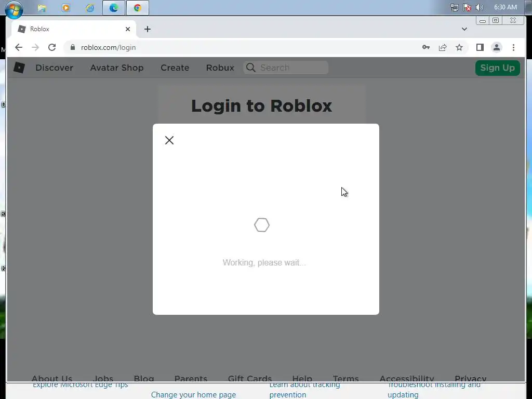532x399 pixels.
Task: Open Internet Explorer from the taskbar
Action: coord(90,8)
